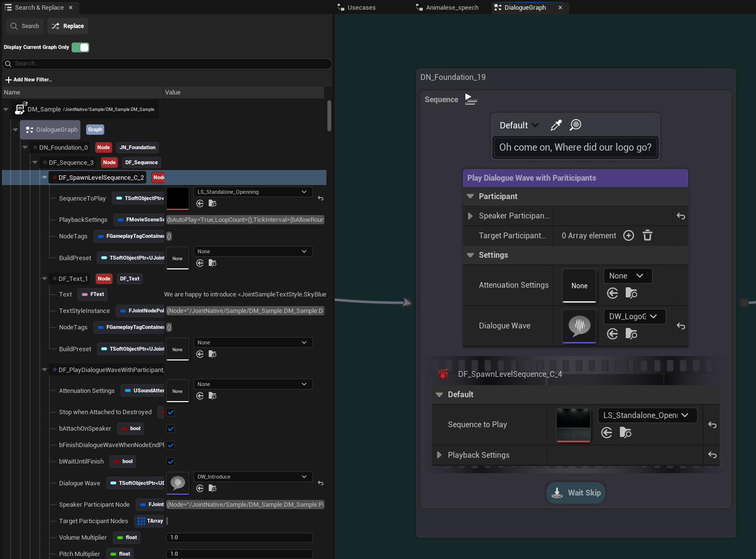Uncheck the bWaitUntilFinish checkbox

coord(170,462)
